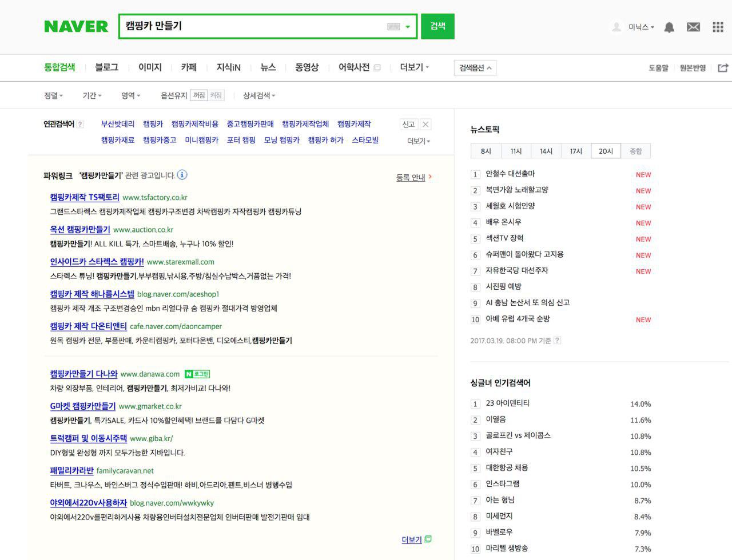This screenshot has height=560, width=732.
Task: Expand search history dropdown arrow in search box
Action: pos(408,27)
